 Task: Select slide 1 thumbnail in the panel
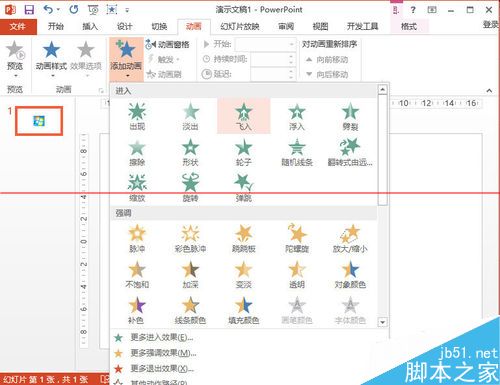39,121
